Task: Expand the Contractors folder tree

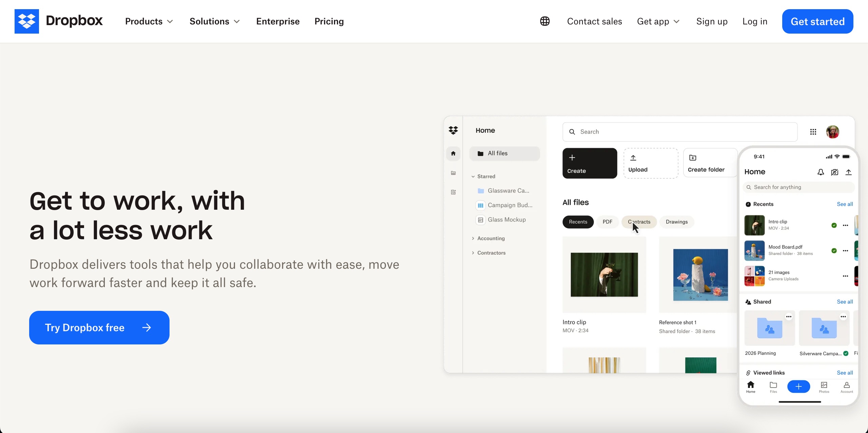Action: [x=473, y=253]
